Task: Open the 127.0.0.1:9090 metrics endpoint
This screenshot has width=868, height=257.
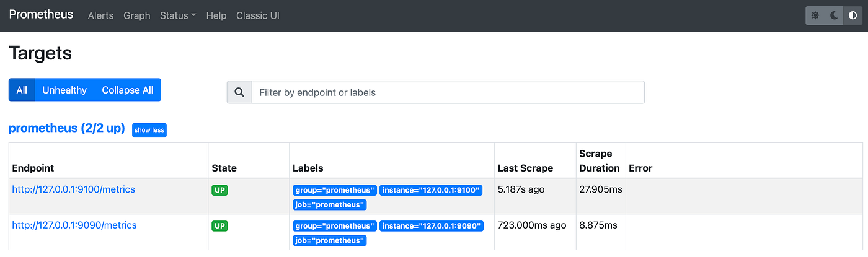Action: coord(74,225)
